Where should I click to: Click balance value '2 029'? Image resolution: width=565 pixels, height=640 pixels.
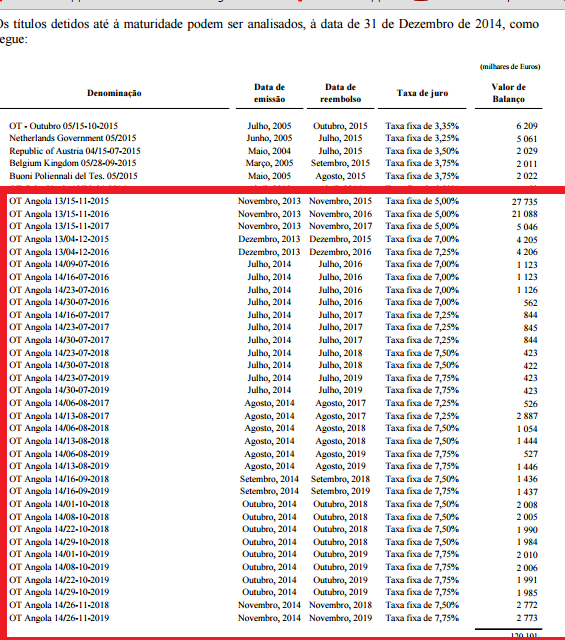pyautogui.click(x=527, y=151)
